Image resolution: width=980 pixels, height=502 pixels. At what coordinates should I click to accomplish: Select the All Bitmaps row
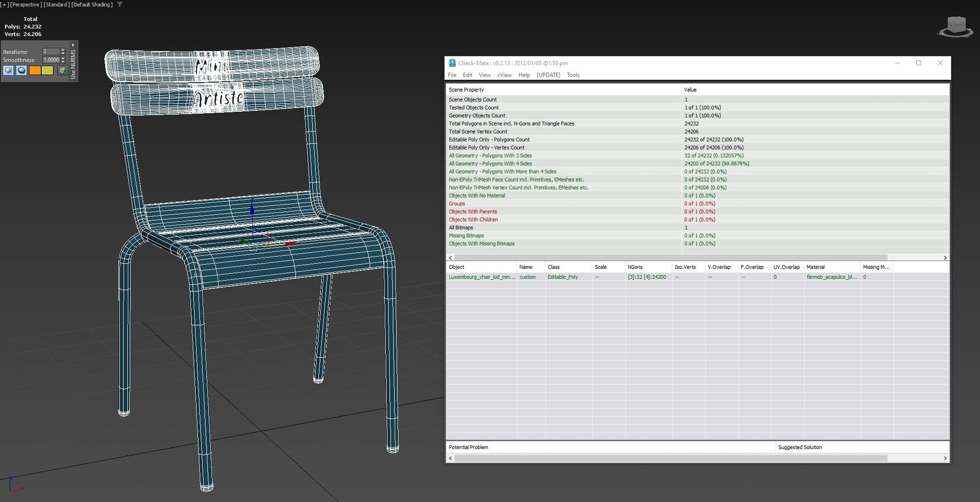[697, 228]
